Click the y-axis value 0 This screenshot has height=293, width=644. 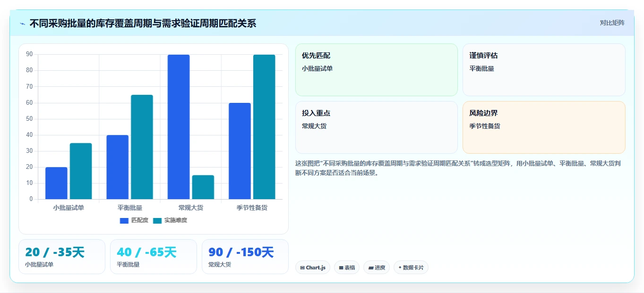(31, 199)
